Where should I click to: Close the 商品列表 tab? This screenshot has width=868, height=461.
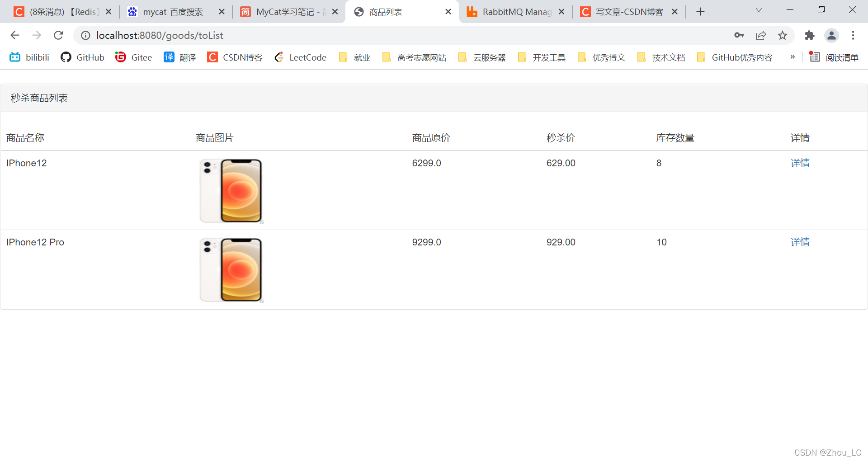448,12
